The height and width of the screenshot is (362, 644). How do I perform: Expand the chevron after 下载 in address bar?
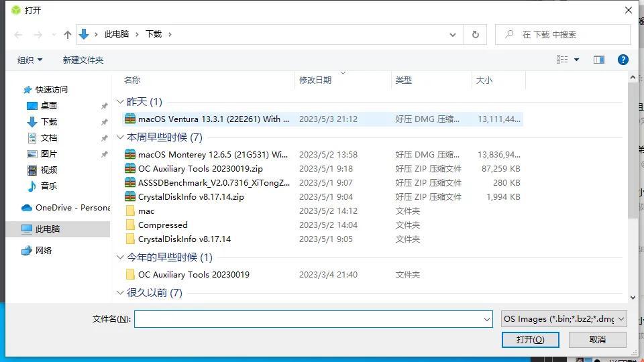(x=170, y=34)
